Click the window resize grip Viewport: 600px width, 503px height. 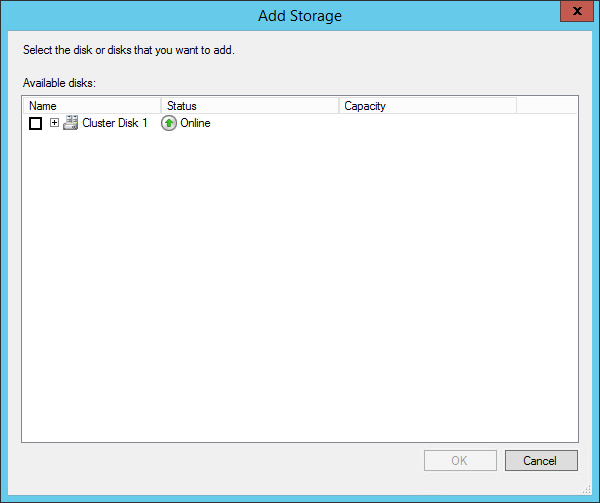point(590,493)
